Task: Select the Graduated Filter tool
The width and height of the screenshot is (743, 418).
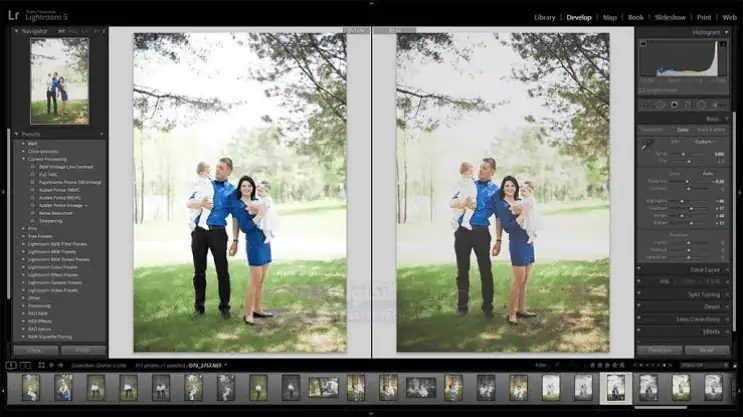Action: click(688, 105)
